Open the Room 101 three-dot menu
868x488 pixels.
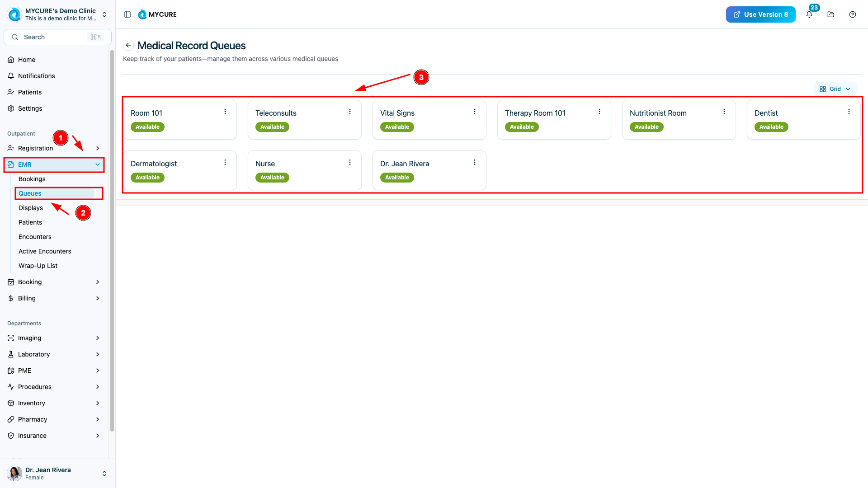coord(225,112)
